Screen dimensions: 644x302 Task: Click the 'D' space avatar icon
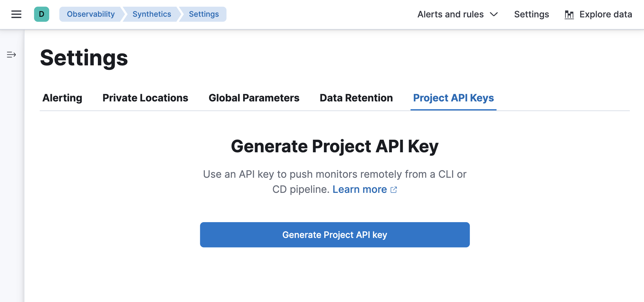[x=41, y=14]
